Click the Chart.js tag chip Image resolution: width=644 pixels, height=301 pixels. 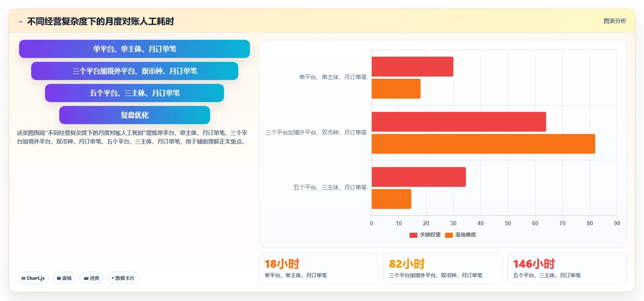(33, 278)
